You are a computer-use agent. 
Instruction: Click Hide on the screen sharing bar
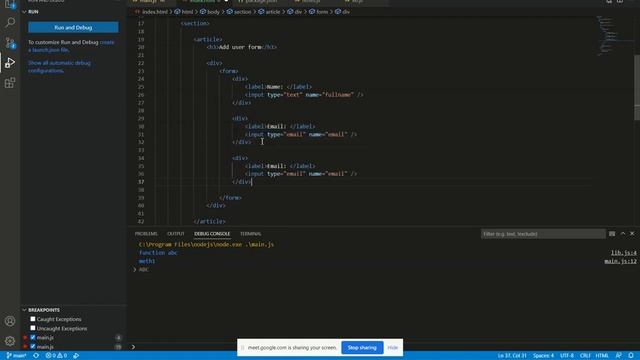393,348
